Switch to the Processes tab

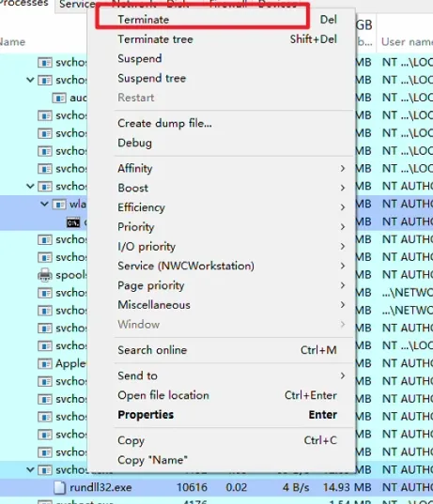24,4
